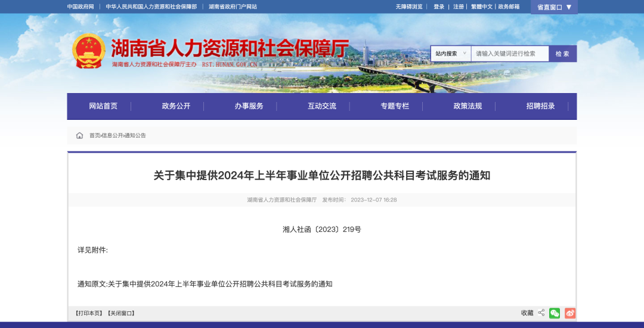
Task: Open 专题专栏 navigation tab
Action: (395, 106)
